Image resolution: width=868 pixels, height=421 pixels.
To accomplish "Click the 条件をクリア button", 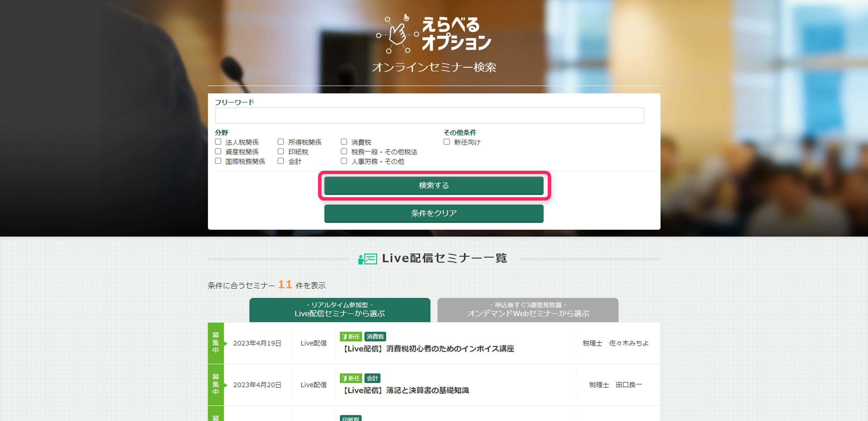I will coord(434,214).
